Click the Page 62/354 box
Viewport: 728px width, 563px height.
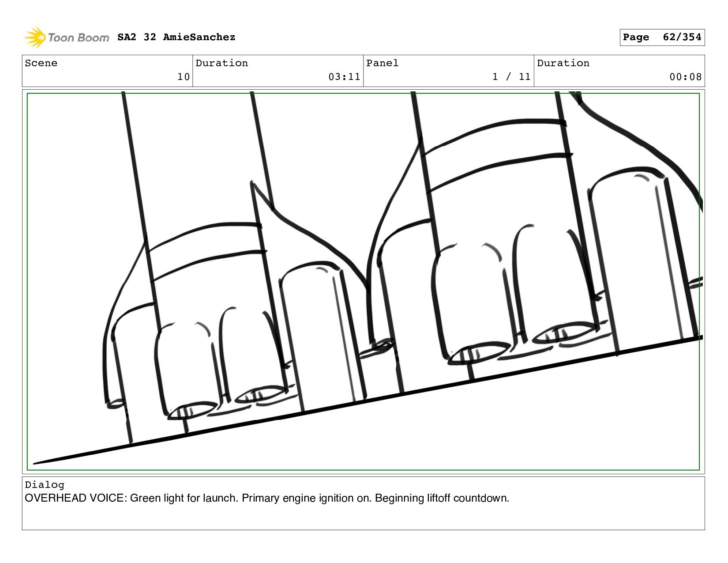(x=662, y=37)
